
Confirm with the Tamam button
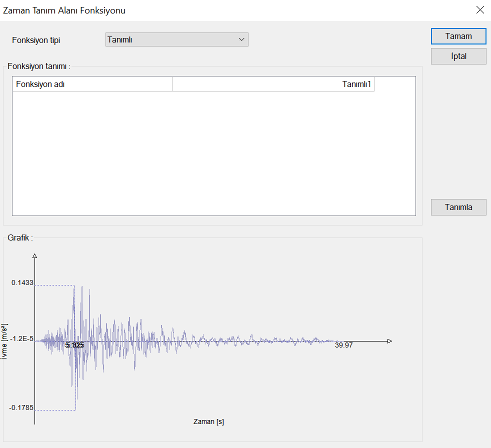(458, 36)
